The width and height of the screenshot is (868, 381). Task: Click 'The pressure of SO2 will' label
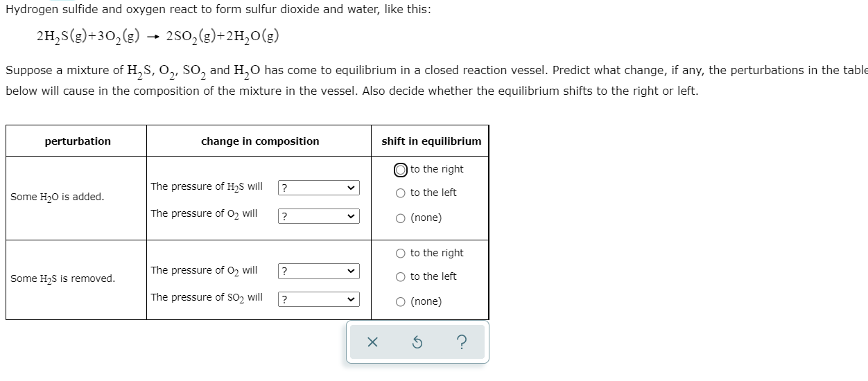[207, 298]
